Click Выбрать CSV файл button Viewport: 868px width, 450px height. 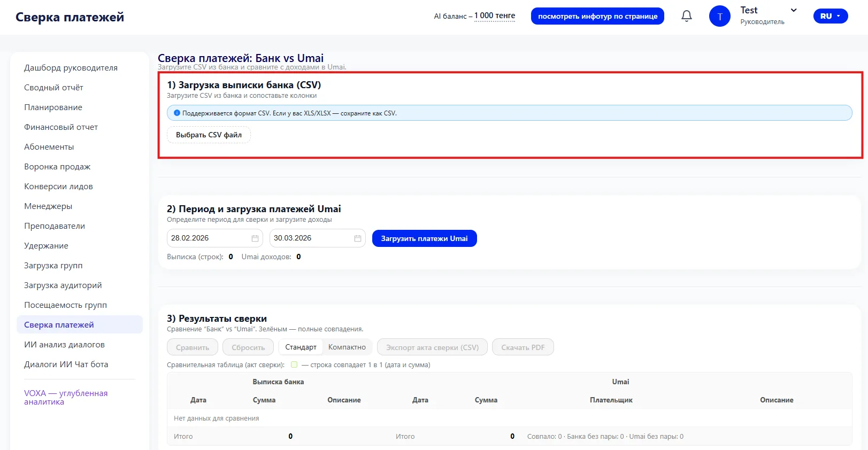coord(209,135)
